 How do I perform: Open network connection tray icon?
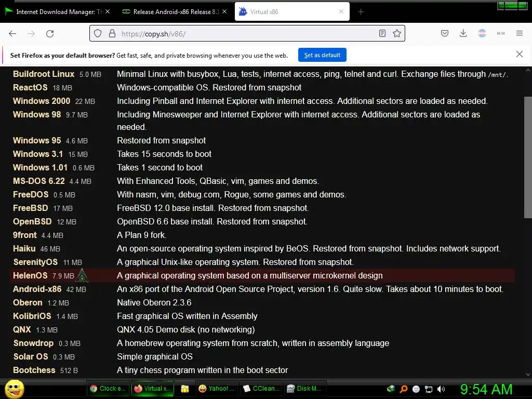(429, 389)
